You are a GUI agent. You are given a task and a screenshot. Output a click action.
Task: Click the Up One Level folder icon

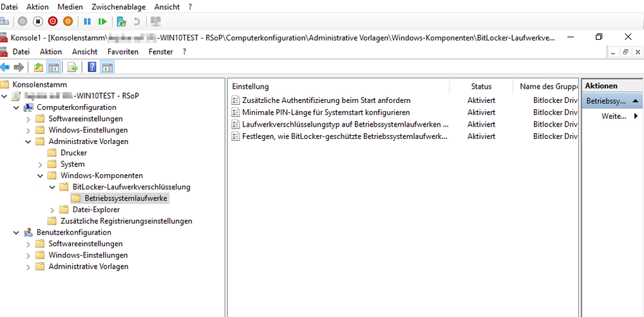(39, 67)
